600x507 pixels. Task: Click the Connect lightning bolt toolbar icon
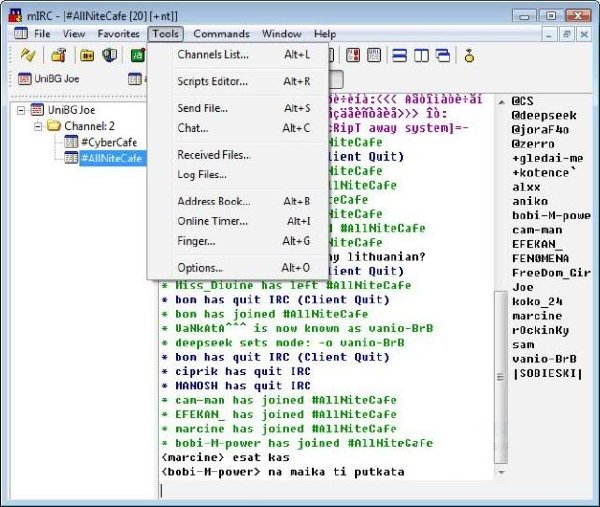pyautogui.click(x=28, y=55)
